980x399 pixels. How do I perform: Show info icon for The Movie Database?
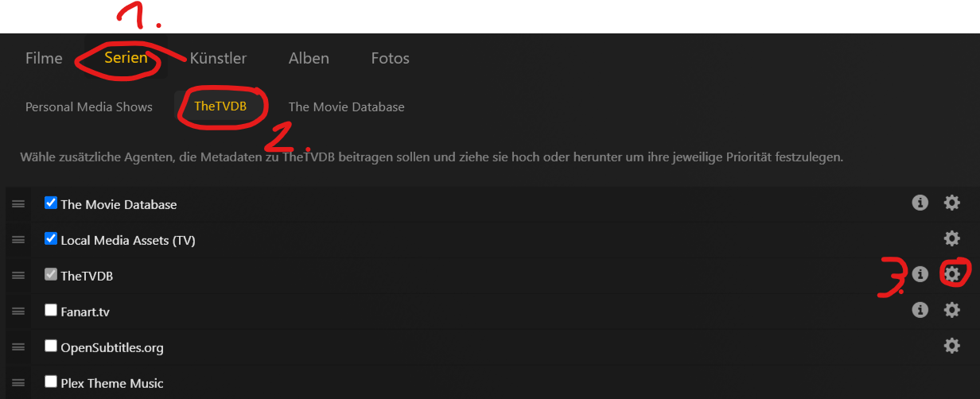[920, 203]
